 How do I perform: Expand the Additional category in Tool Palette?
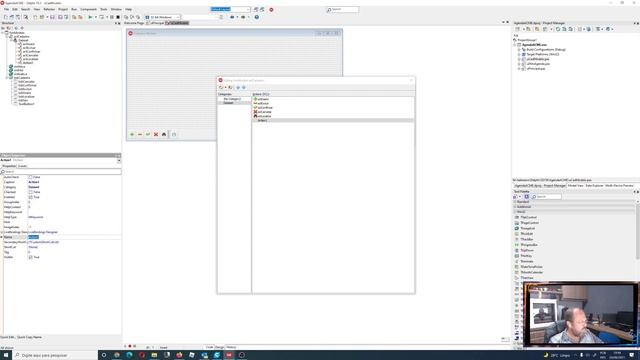(x=515, y=207)
